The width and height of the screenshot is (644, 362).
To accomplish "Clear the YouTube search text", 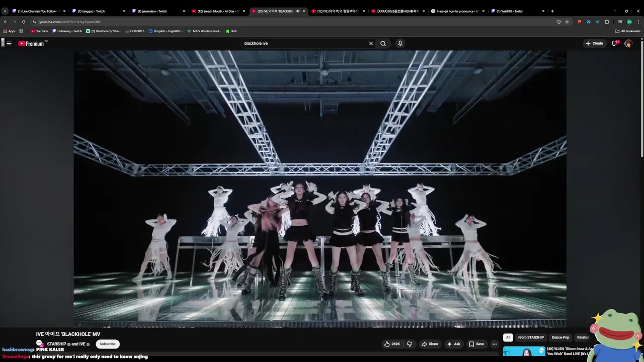I will (371, 43).
